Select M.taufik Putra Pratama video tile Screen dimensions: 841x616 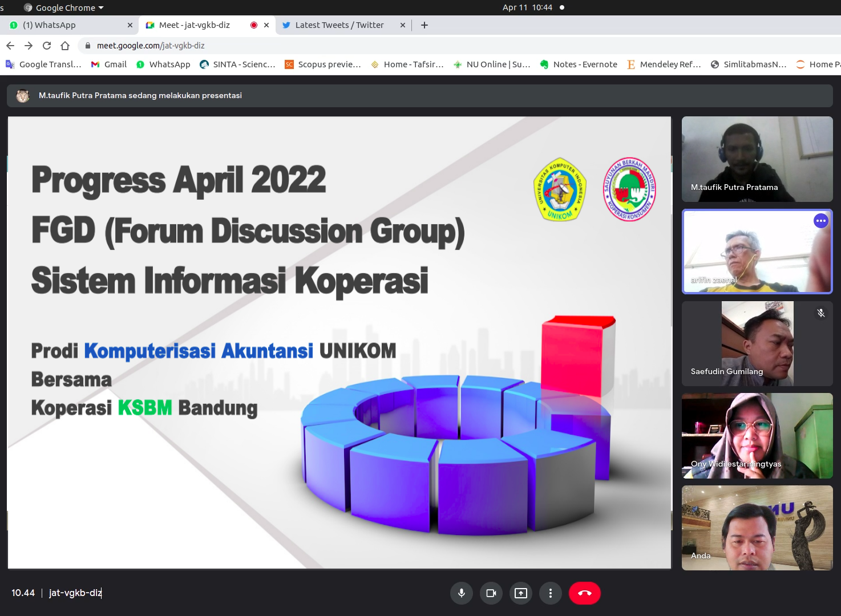[x=757, y=159]
